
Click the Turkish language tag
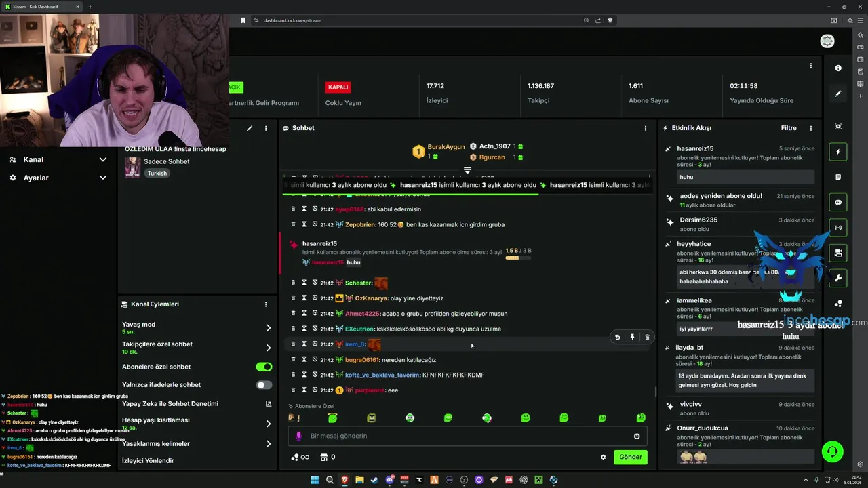(x=157, y=174)
